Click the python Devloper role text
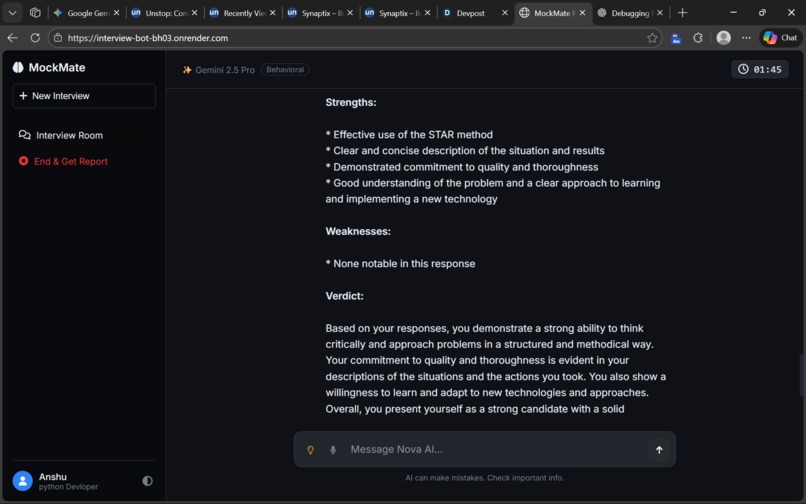 [x=68, y=487]
